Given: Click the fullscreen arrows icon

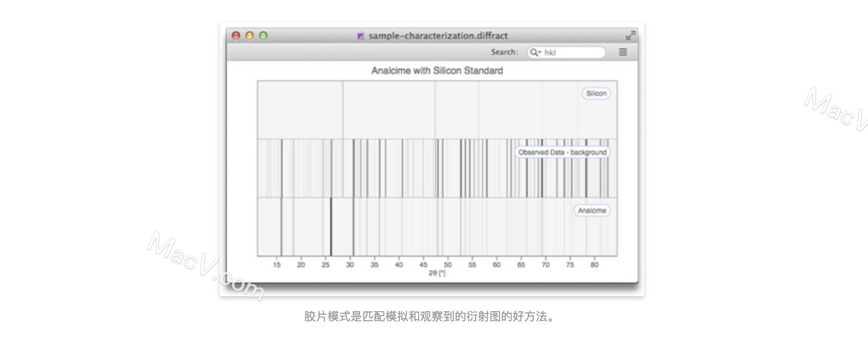Looking at the screenshot, I should pyautogui.click(x=630, y=35).
